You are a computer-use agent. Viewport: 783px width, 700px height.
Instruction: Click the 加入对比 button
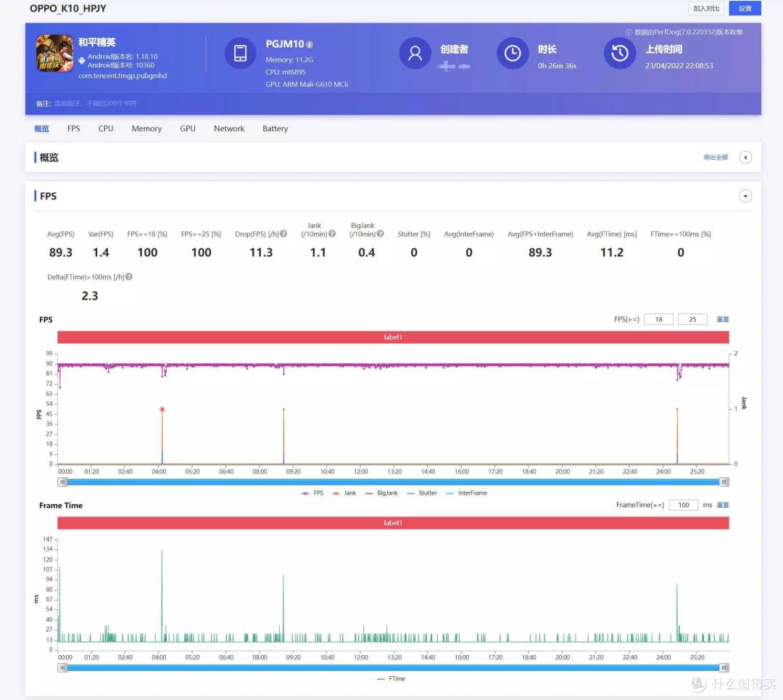click(706, 9)
